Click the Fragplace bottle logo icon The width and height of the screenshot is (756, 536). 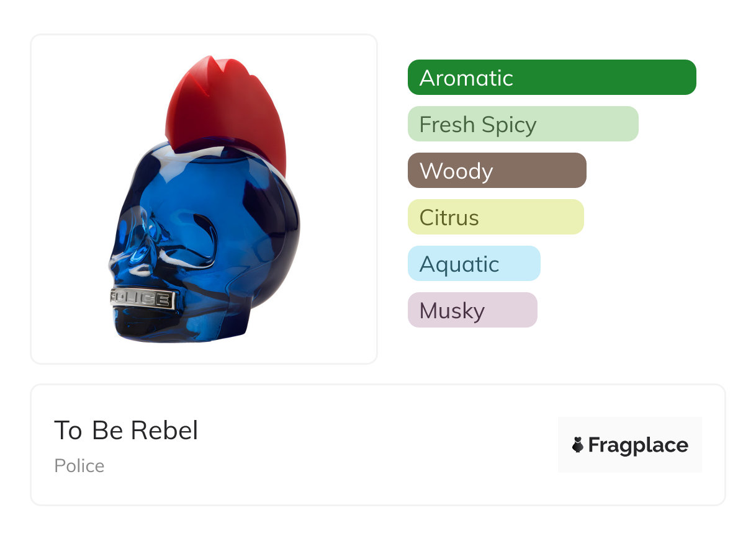click(x=578, y=445)
